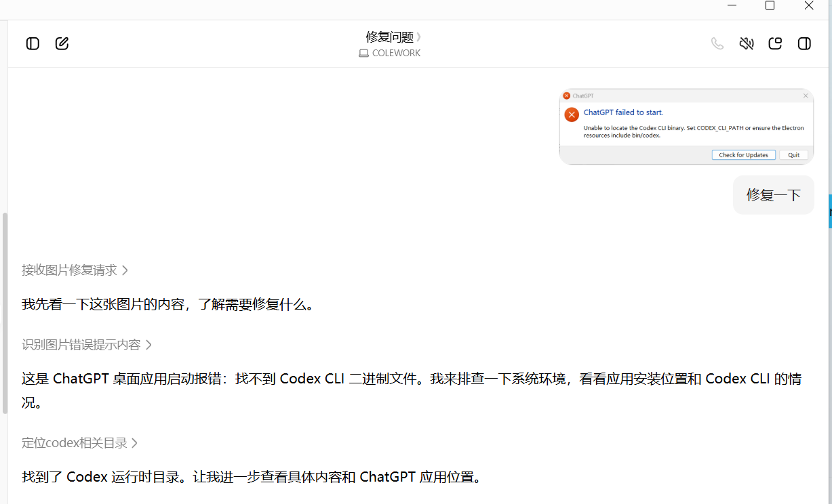Open the 修复问题 conversation title menu
The image size is (832, 504).
tap(393, 37)
